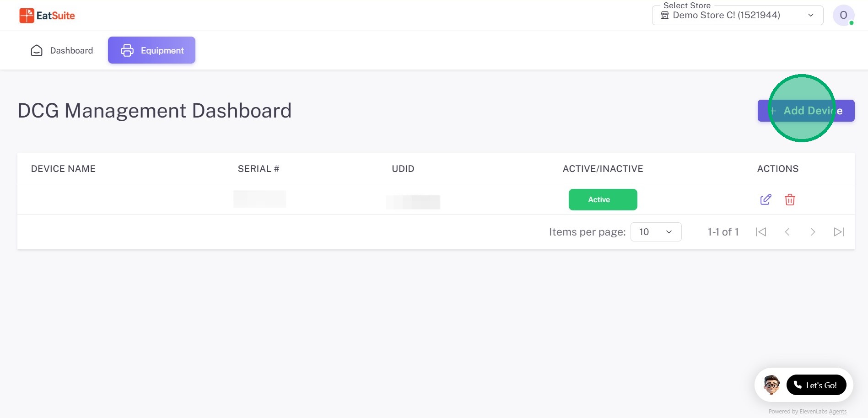The image size is (868, 418).
Task: Jump to the last page of results
Action: (x=839, y=232)
